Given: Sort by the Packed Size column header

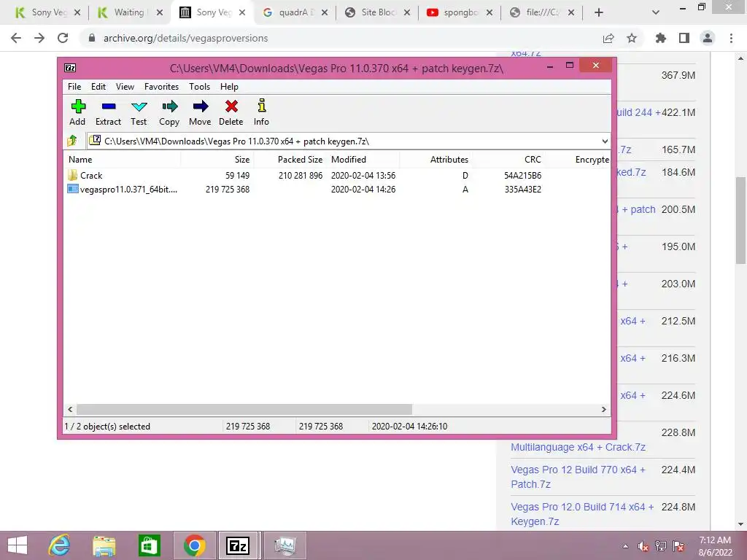Looking at the screenshot, I should 290,160.
